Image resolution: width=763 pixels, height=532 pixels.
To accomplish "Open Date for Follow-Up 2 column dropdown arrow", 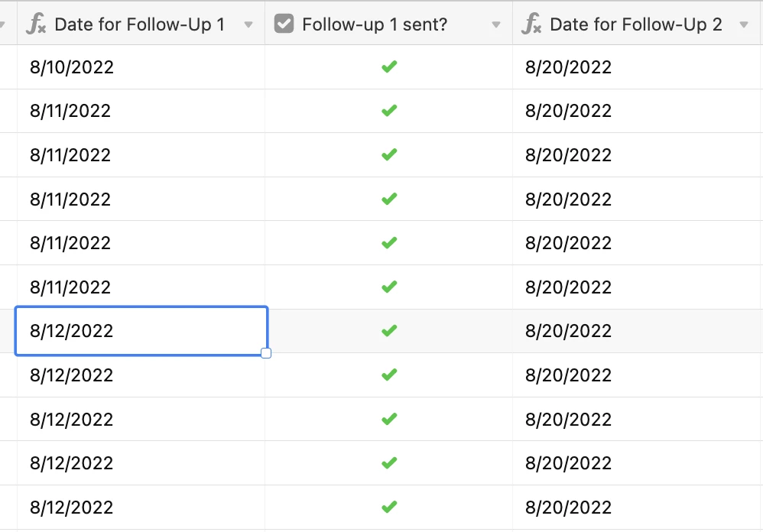I will [x=744, y=24].
